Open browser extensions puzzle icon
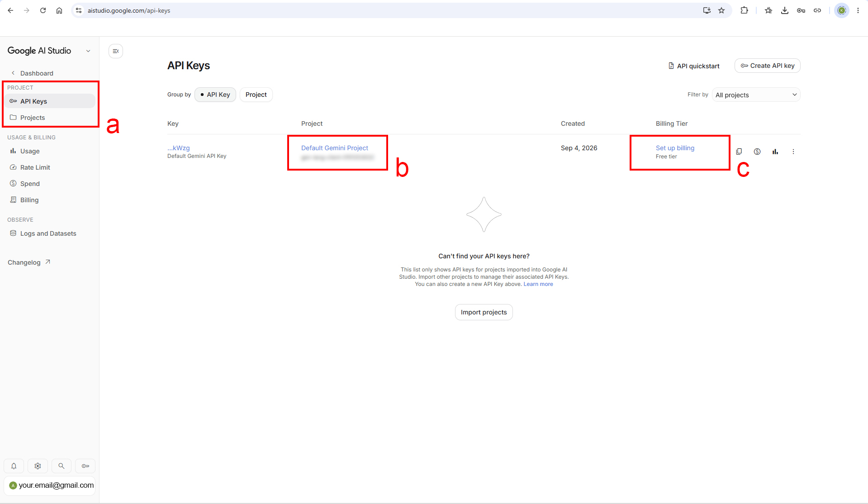 pos(744,10)
